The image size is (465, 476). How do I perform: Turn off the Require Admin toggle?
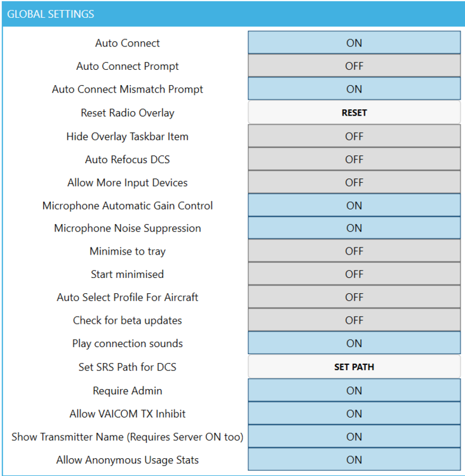tap(354, 391)
